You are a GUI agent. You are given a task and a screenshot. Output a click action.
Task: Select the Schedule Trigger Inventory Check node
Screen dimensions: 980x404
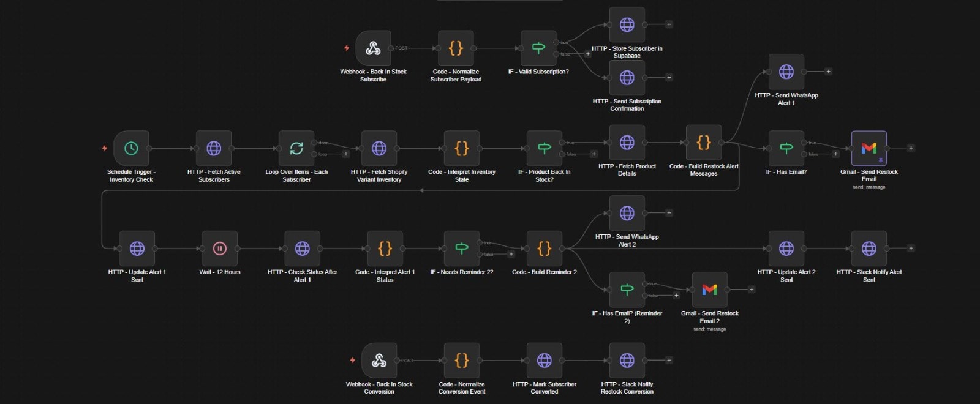pos(131,148)
